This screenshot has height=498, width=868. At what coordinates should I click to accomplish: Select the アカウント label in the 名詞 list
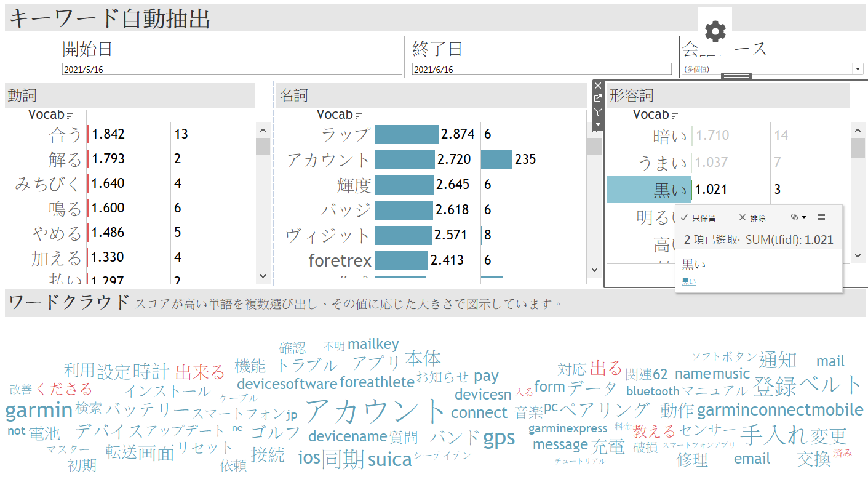(328, 159)
